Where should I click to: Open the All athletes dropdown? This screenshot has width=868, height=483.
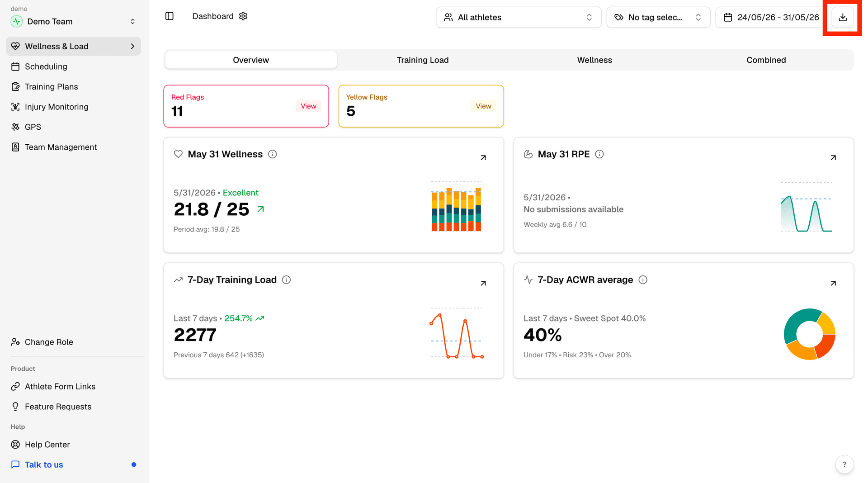click(x=519, y=17)
